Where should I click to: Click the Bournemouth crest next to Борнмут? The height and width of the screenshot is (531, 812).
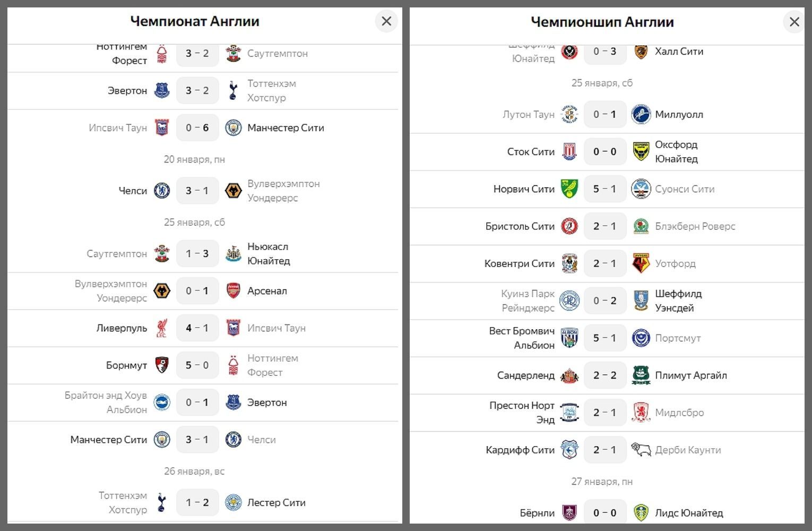point(162,365)
